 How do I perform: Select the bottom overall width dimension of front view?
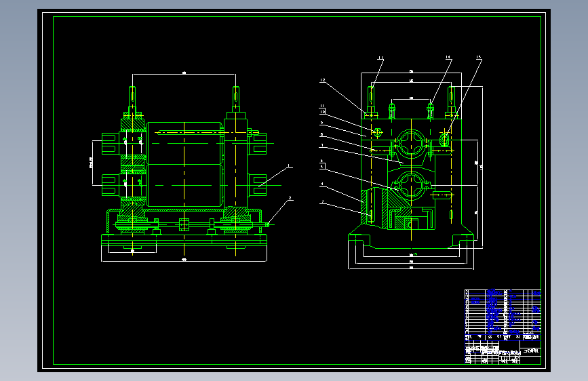pos(184,260)
